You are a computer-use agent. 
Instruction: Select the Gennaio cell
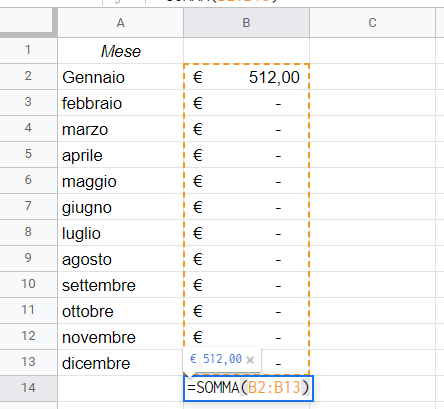(120, 77)
